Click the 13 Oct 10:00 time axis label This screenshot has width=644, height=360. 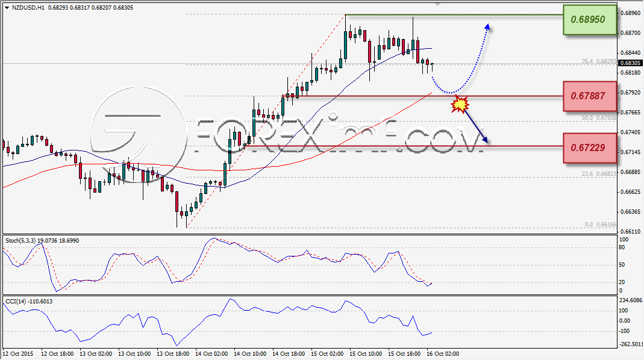(x=134, y=353)
